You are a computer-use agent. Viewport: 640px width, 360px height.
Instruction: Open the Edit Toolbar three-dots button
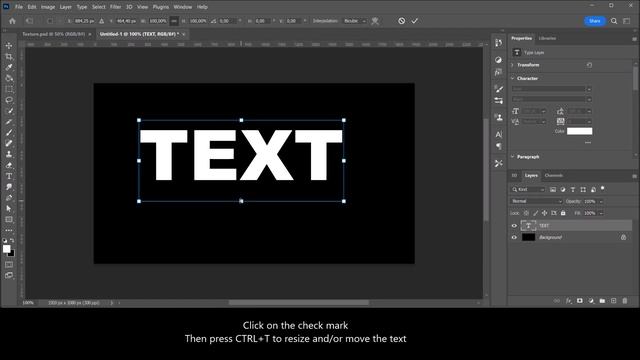[9, 230]
